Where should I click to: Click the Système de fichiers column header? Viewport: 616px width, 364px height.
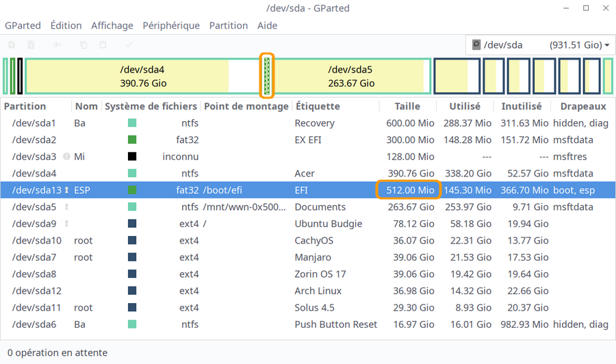point(151,107)
